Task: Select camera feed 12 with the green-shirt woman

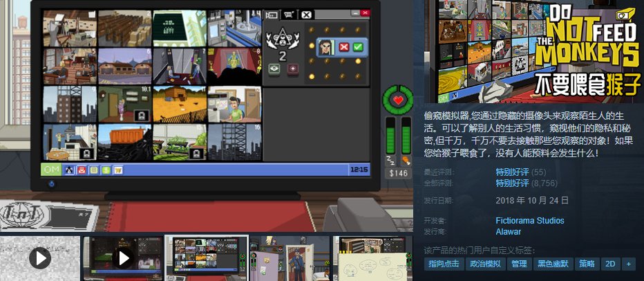Action: (234, 105)
